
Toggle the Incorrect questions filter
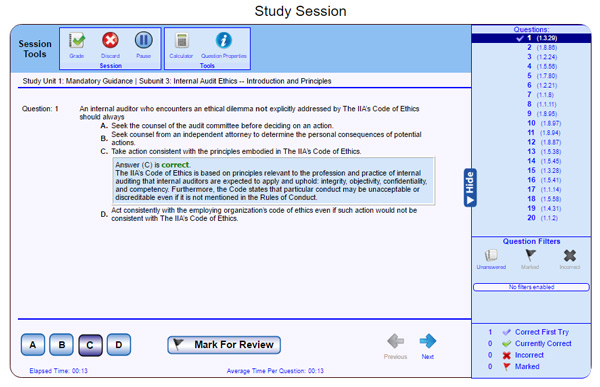570,255
